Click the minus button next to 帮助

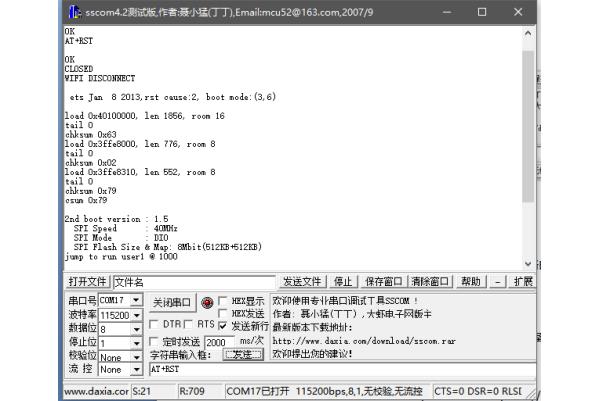pos(498,282)
